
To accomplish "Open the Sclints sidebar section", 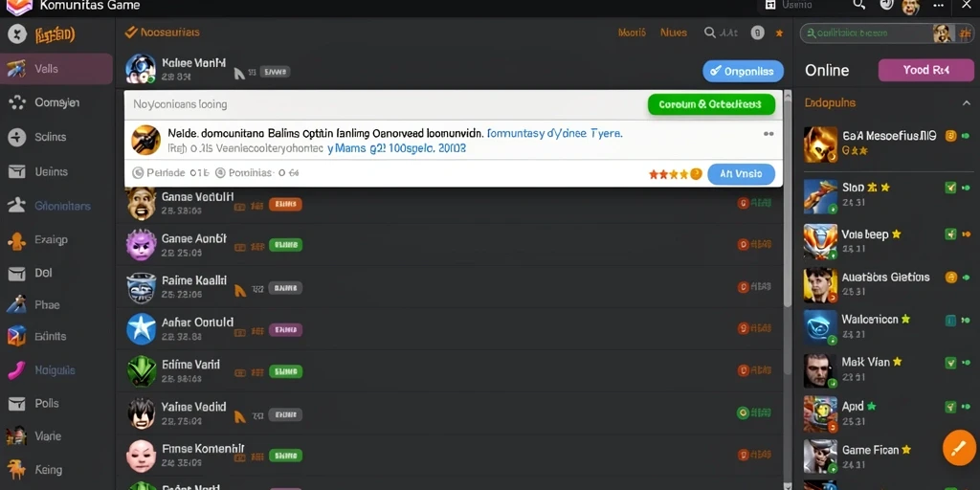I will [x=50, y=137].
